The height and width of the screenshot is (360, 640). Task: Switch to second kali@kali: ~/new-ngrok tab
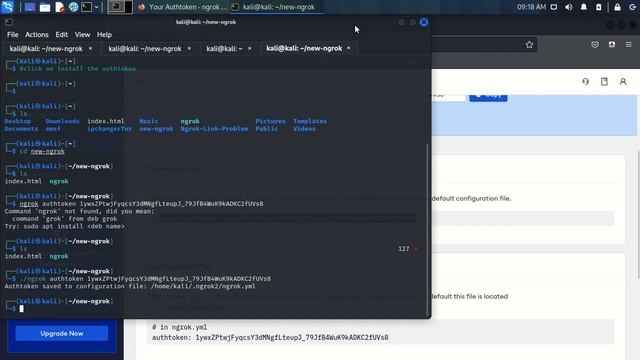144,49
